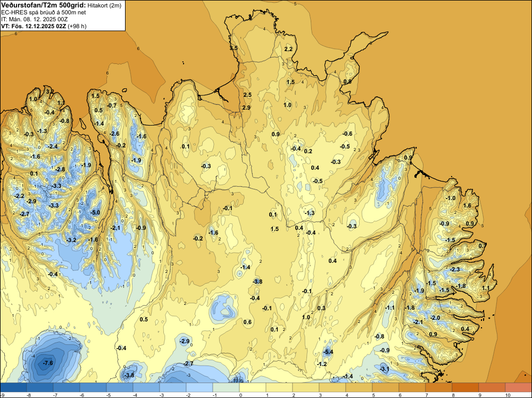The image size is (532, 398).
Task: Click the -3.2 temperature value
Action: pyautogui.click(x=71, y=240)
